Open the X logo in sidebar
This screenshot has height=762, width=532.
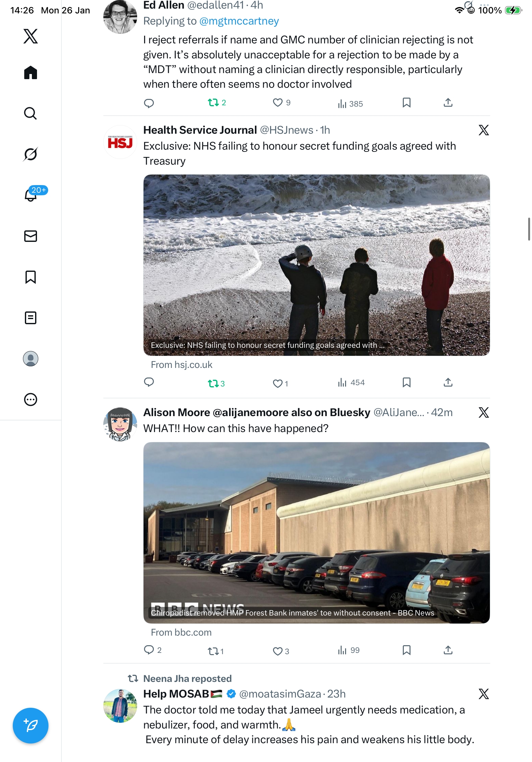pyautogui.click(x=31, y=36)
